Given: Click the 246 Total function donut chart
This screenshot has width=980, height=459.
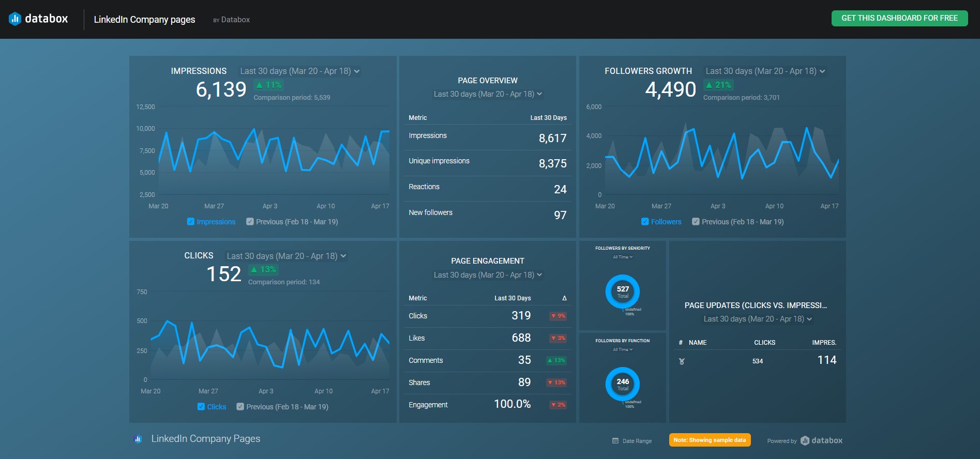Looking at the screenshot, I should [623, 384].
